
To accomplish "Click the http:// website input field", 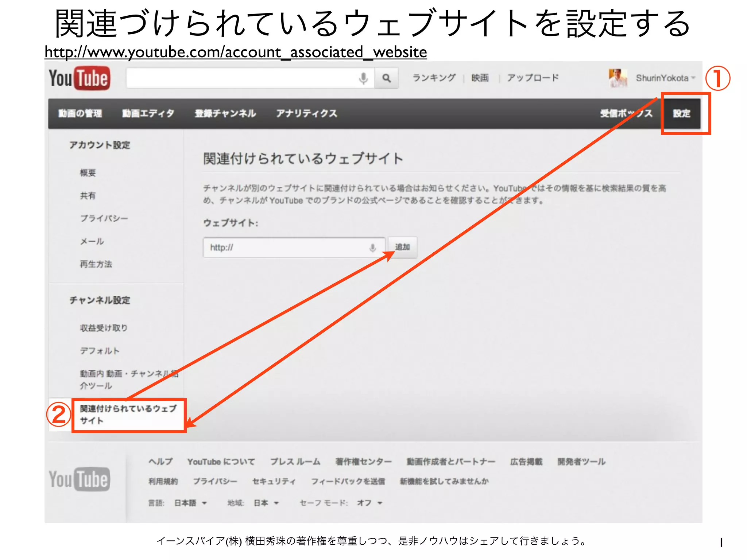I will pos(294,248).
